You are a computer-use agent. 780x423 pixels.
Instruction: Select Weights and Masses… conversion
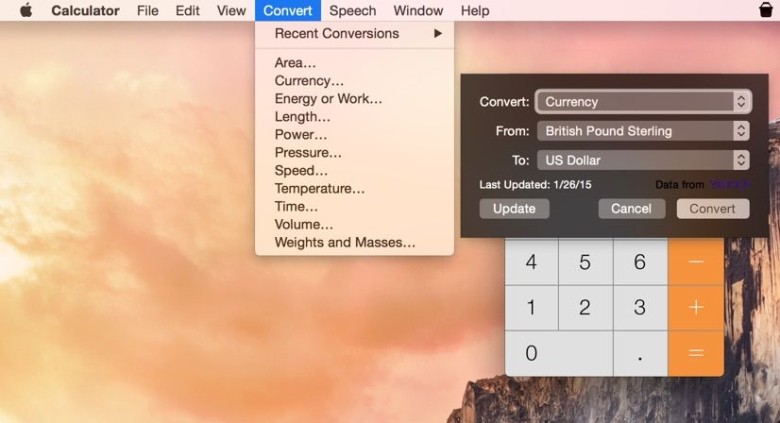pyautogui.click(x=354, y=242)
